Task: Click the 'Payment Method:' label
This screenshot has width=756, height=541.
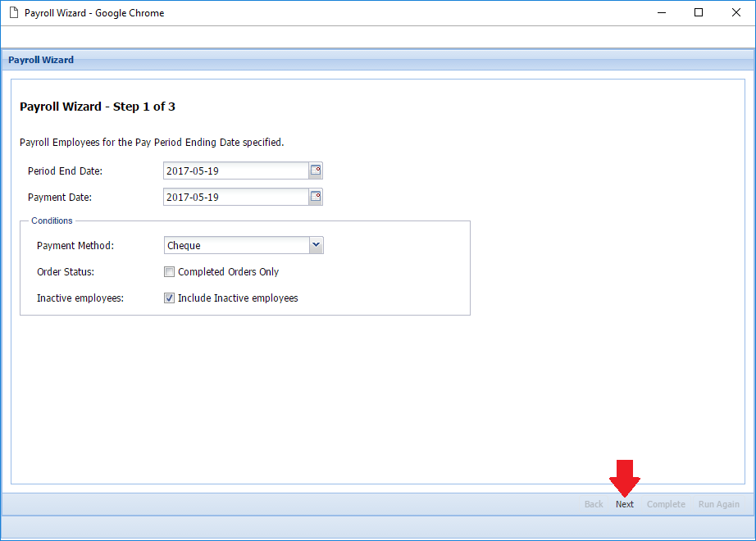Action: click(75, 245)
